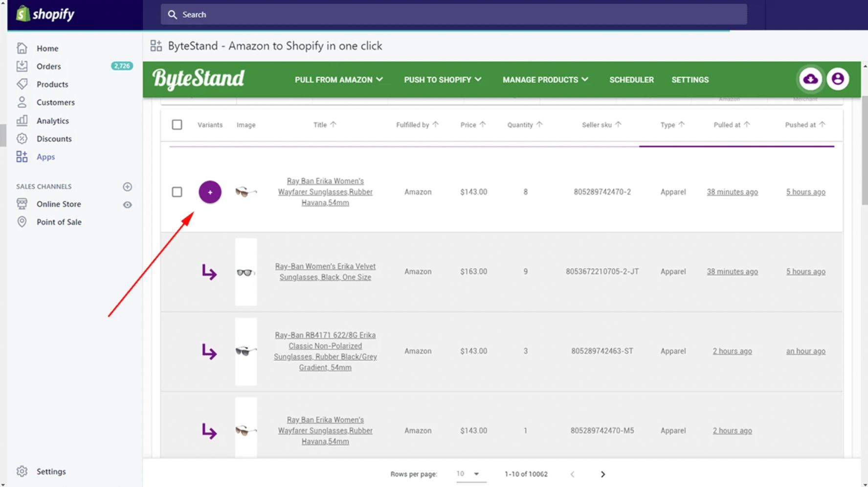Screen dimensions: 868x487
Task: Sort by Title column
Action: point(325,125)
